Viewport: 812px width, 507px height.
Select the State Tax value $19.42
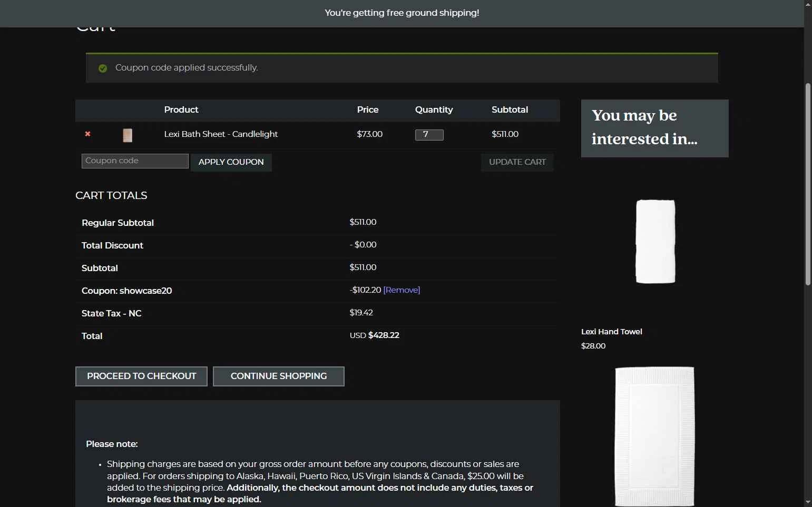tap(361, 313)
